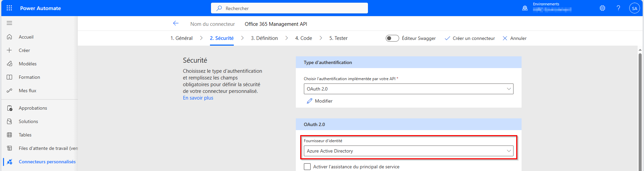Toggle the Éditeur Swagger switch
644x171 pixels.
pyautogui.click(x=392, y=38)
